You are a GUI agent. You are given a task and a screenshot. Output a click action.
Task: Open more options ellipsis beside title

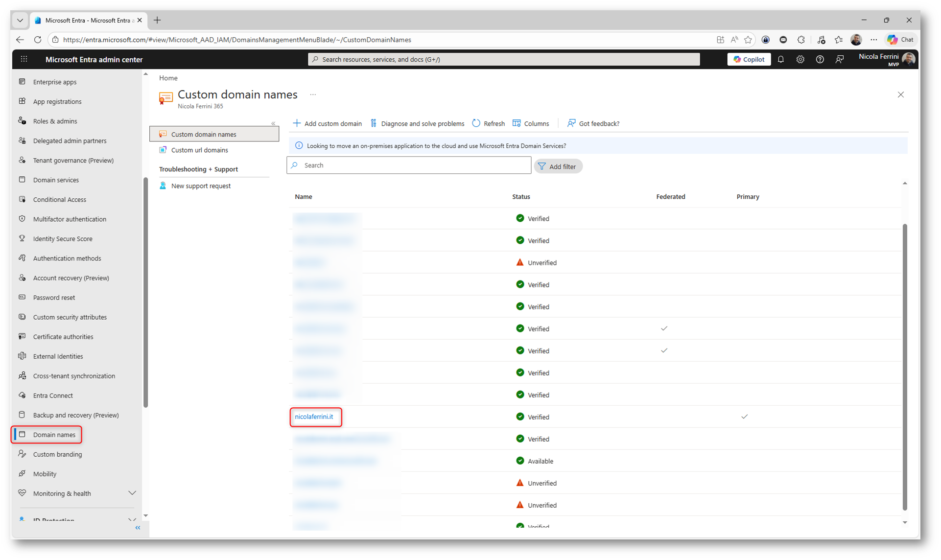tap(313, 94)
